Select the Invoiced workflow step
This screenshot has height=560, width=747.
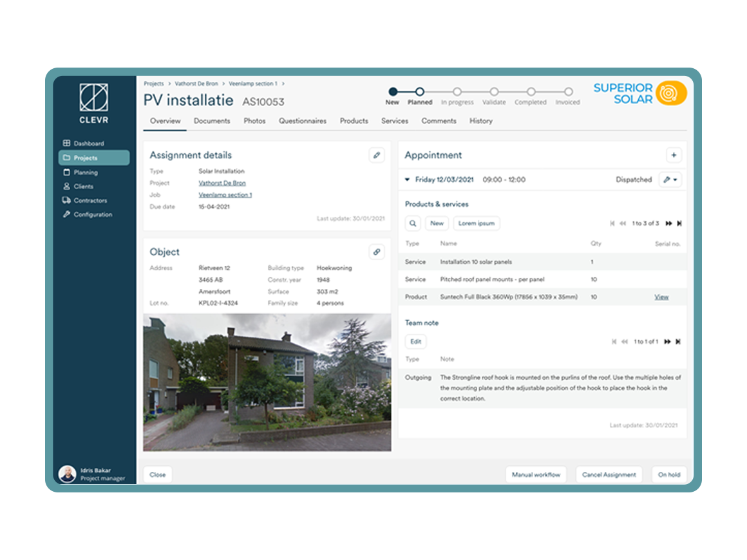[568, 92]
